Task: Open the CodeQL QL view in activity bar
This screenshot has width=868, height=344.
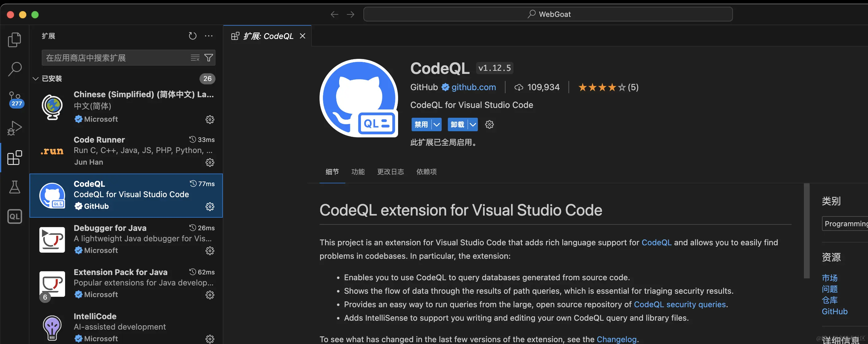Action: [x=14, y=216]
